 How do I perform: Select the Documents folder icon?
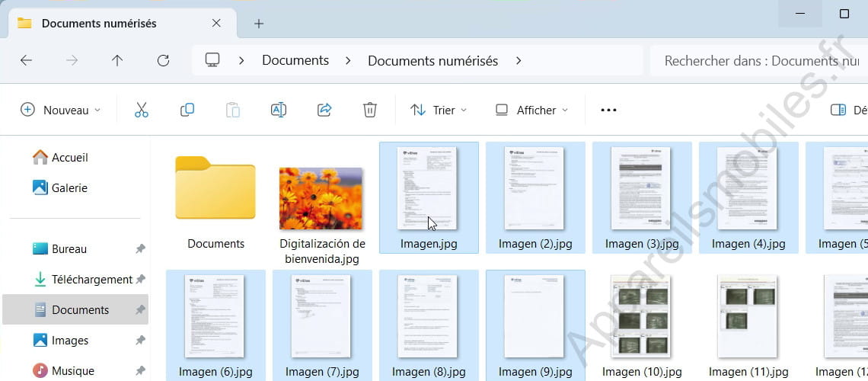(x=215, y=188)
